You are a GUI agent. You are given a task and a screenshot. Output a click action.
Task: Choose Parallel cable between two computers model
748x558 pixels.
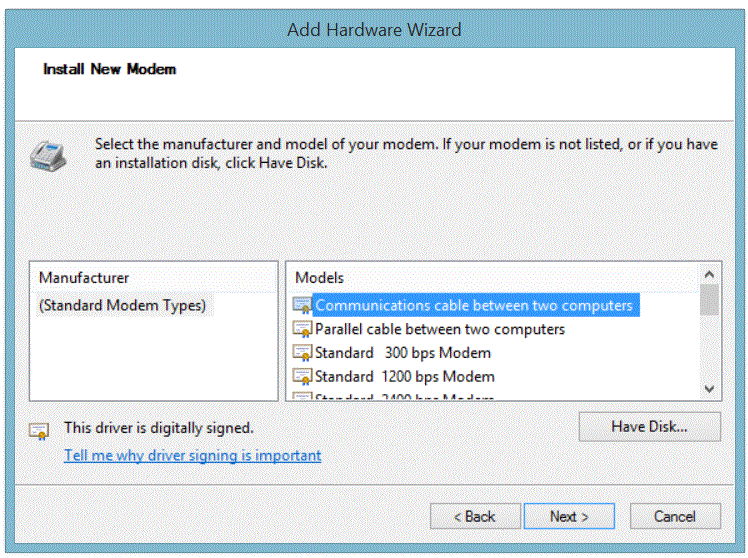439,329
